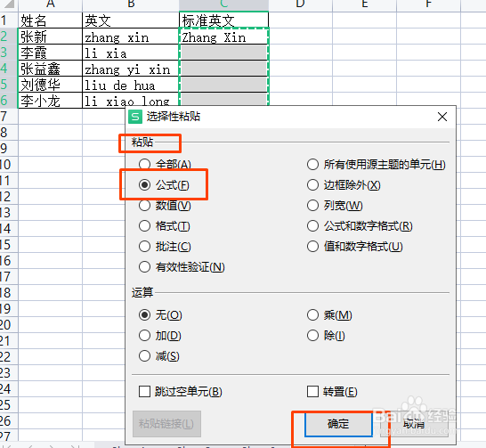Select 有效性验证(N) option
Screen dimensions: 486x448
[182, 266]
